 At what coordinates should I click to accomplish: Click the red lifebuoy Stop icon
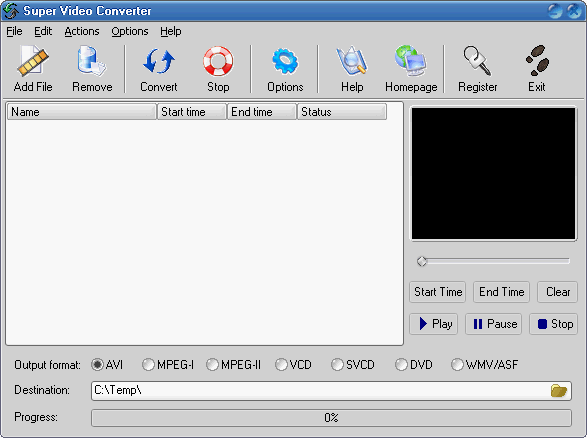pos(218,61)
